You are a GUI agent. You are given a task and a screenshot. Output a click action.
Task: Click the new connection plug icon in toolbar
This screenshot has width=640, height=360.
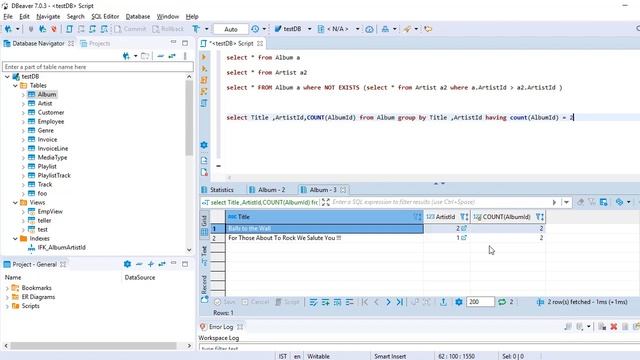coord(8,29)
